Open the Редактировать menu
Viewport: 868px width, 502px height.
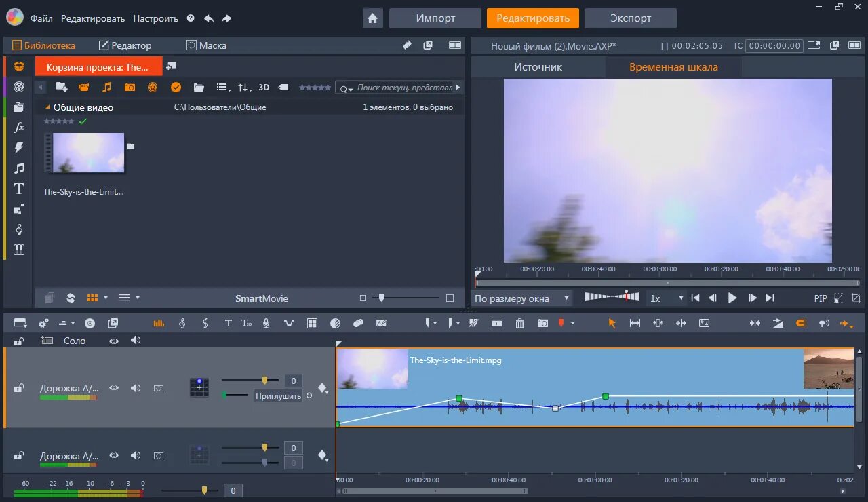[x=93, y=18]
